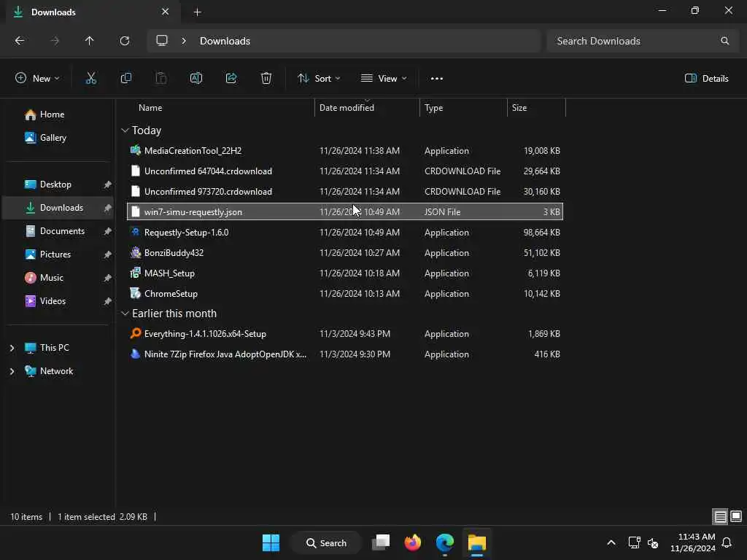Unpin Videos from Quick access
Viewport: 747px width, 560px height.
point(108,301)
